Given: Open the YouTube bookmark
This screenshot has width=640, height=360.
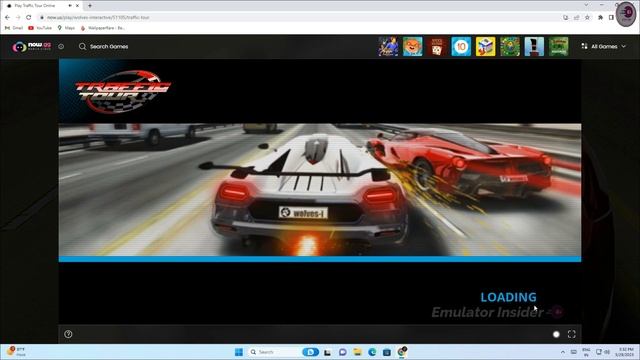Looking at the screenshot, I should click(40, 28).
